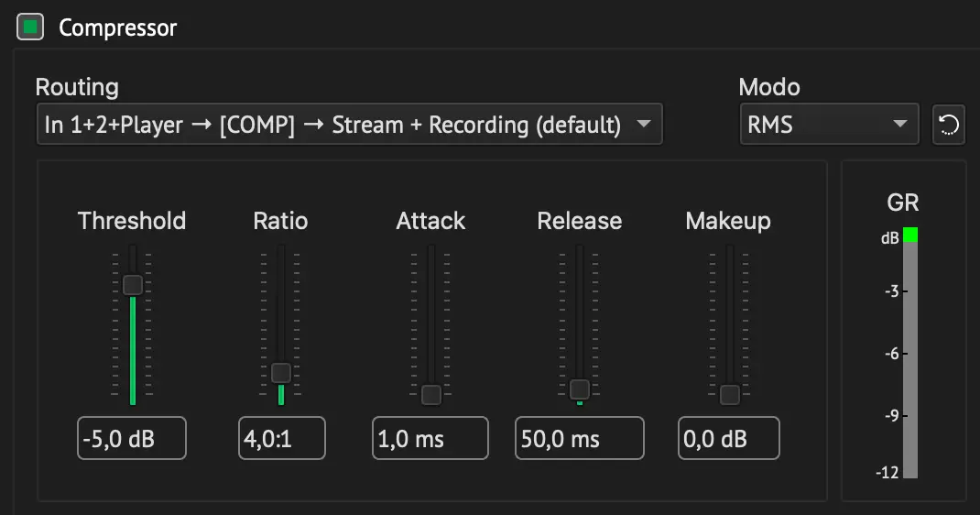Click the Ratio slider handle
Screen dimensions: 980x515
[x=280, y=373]
